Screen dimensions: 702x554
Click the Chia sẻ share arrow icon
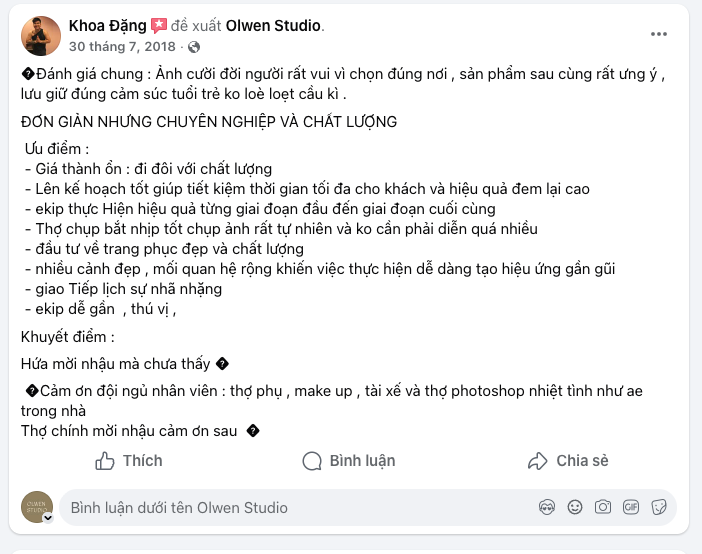[x=538, y=461]
